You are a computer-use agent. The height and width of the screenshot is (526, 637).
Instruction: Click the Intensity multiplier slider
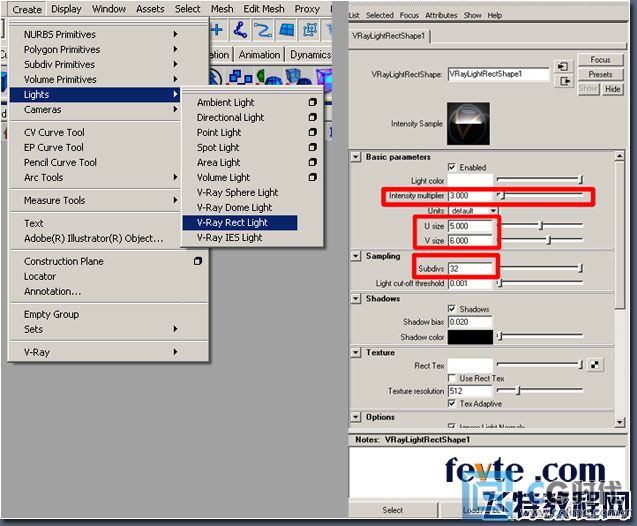coord(540,196)
